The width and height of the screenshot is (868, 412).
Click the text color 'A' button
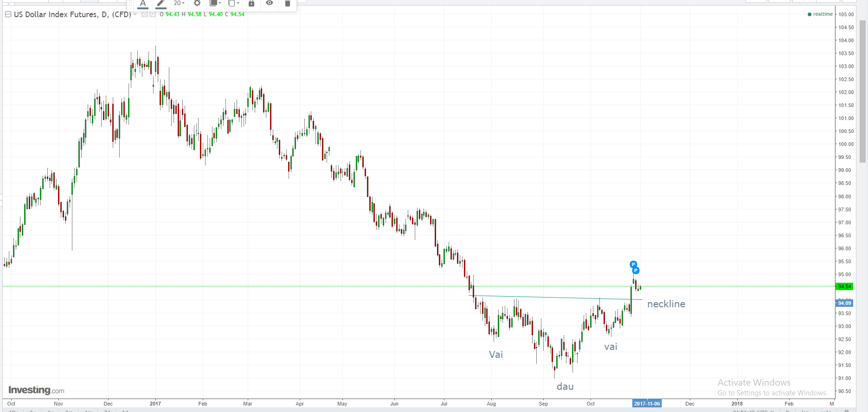click(x=143, y=4)
